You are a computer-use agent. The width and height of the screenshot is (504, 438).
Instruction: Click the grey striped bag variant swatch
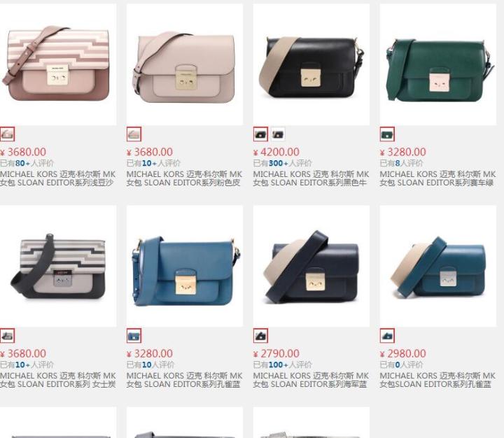tap(7, 336)
